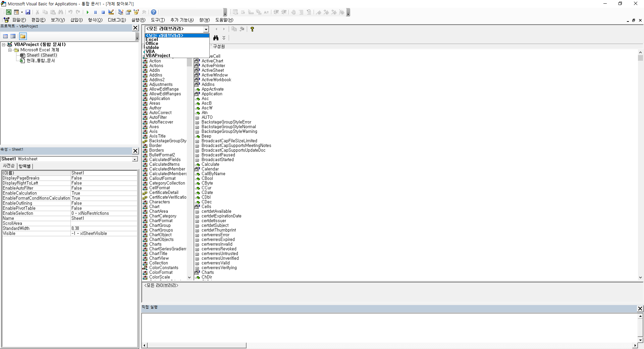Select the Application class in the class list
Image resolution: width=644 pixels, height=349 pixels.
(160, 99)
